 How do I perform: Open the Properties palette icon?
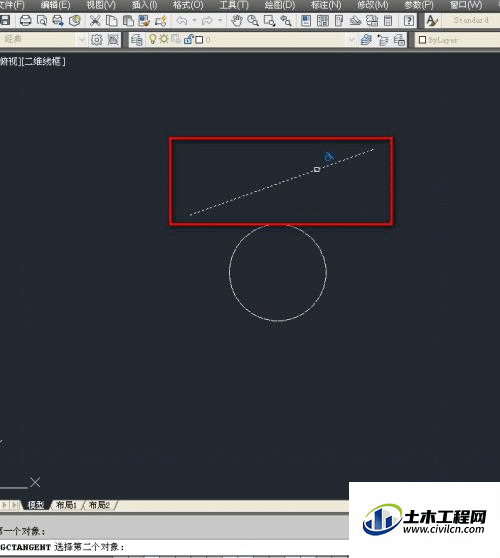coord(306,20)
